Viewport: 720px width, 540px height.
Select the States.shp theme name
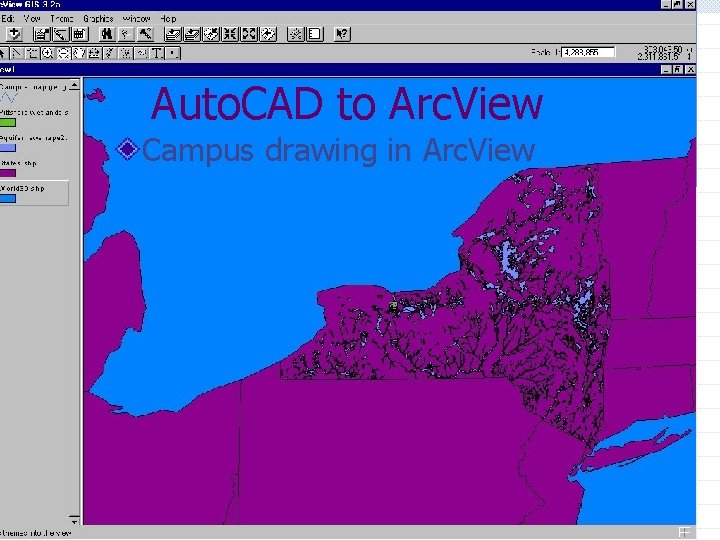pyautogui.click(x=18, y=163)
